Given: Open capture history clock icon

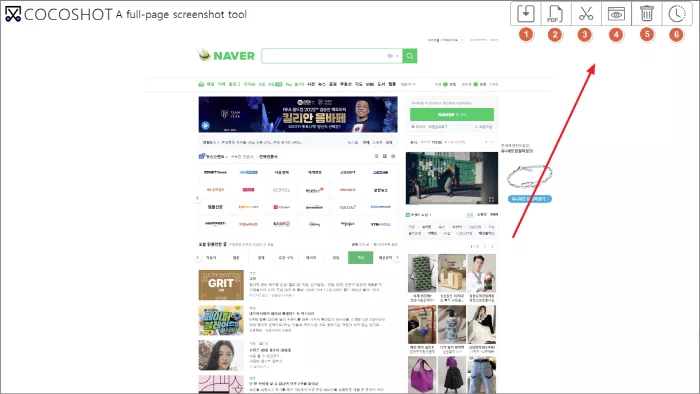Looking at the screenshot, I should [677, 14].
